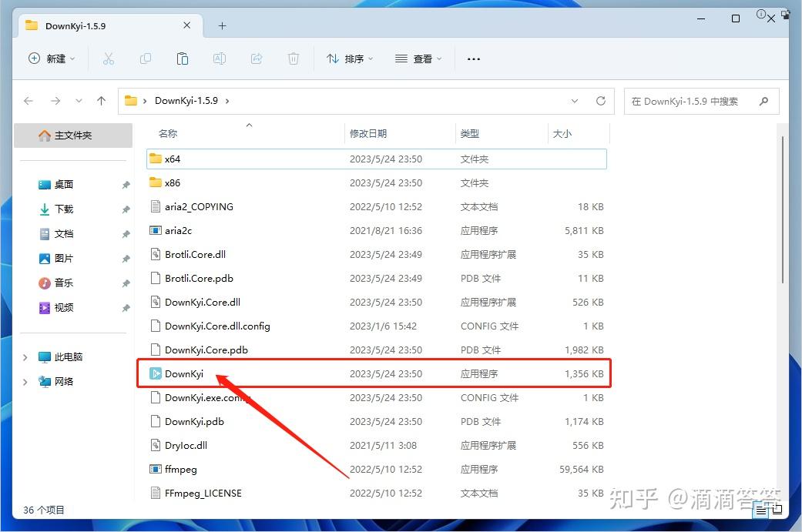The height and width of the screenshot is (532, 802).
Task: Refresh the DownKyi-1.5.9 folder view
Action: (x=600, y=101)
